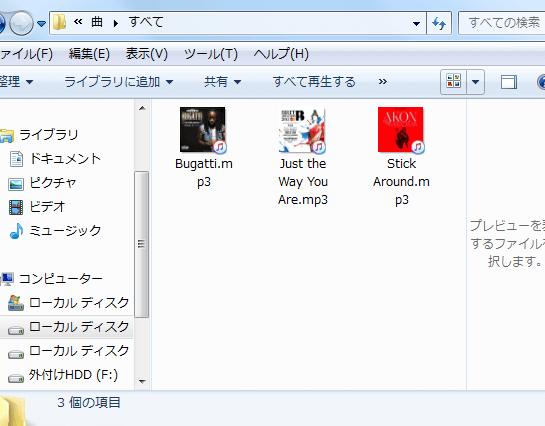Expand the address bar history dropdown
Viewport: 545px width, 426px height.
coord(416,24)
